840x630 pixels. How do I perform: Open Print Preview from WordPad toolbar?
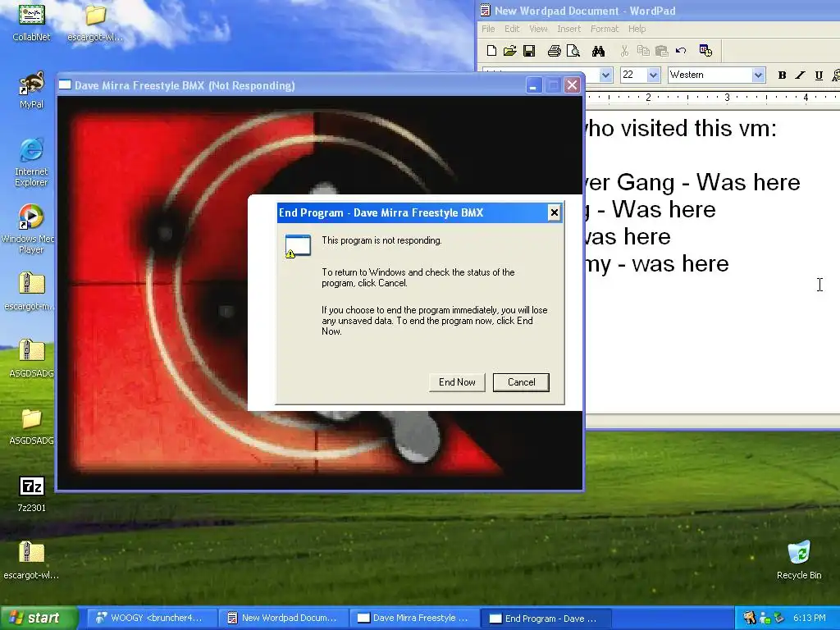point(573,51)
